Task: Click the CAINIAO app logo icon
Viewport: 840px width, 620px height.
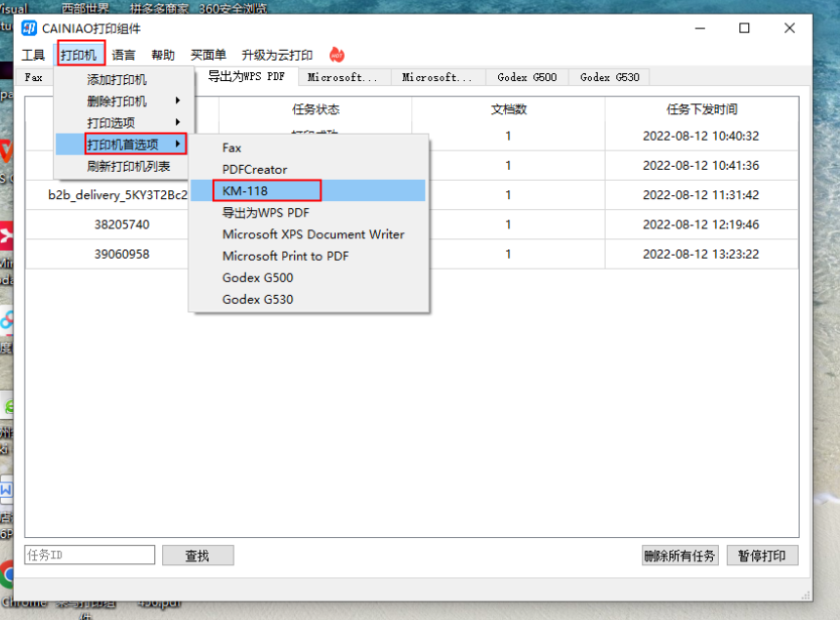Action: tap(29, 27)
